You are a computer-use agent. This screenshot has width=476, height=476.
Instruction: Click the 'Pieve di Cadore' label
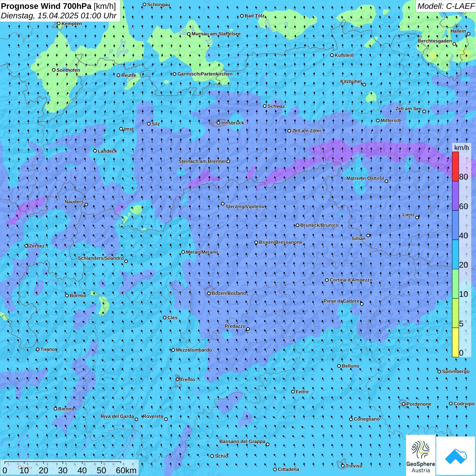(x=341, y=301)
